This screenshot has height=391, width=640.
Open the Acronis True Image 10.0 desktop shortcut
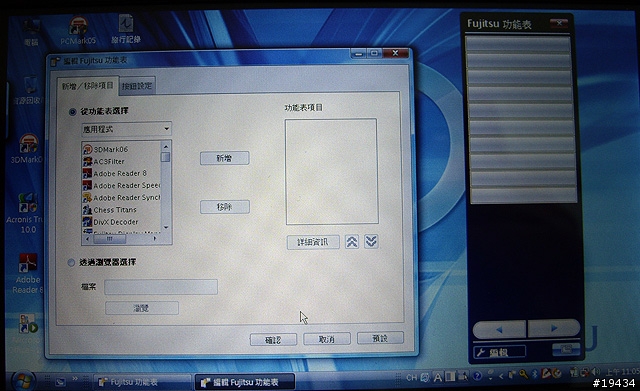(25, 213)
